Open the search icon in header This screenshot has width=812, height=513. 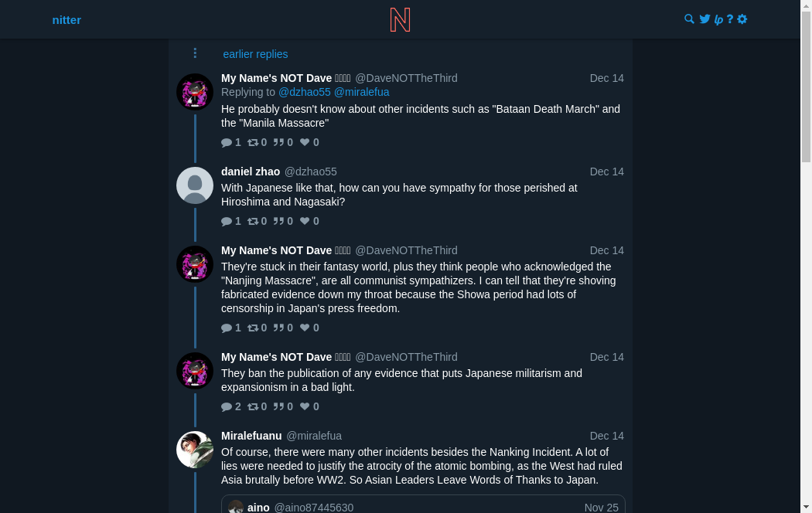pos(689,19)
